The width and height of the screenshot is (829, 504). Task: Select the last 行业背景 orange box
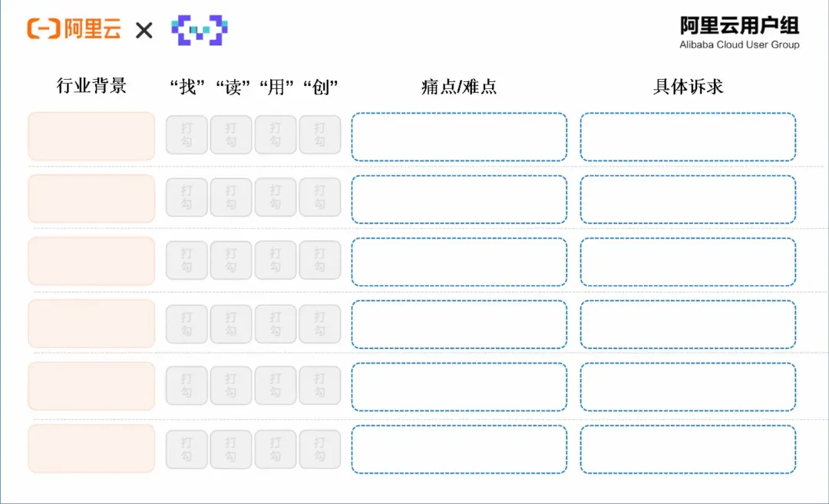pos(91,449)
